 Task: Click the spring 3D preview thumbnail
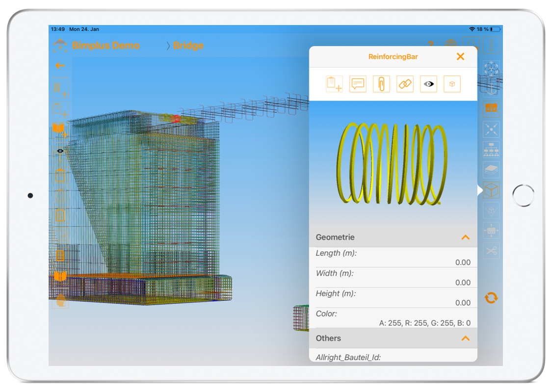tap(393, 164)
